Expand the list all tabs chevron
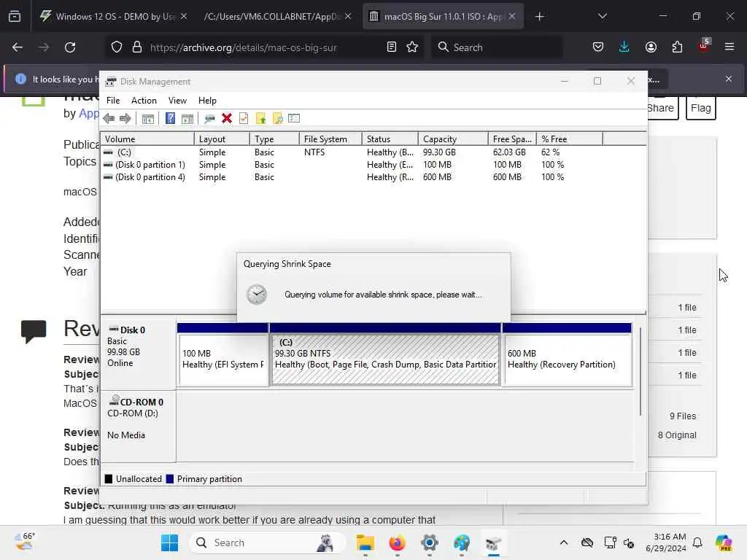The width and height of the screenshot is (747, 560). pyautogui.click(x=603, y=16)
